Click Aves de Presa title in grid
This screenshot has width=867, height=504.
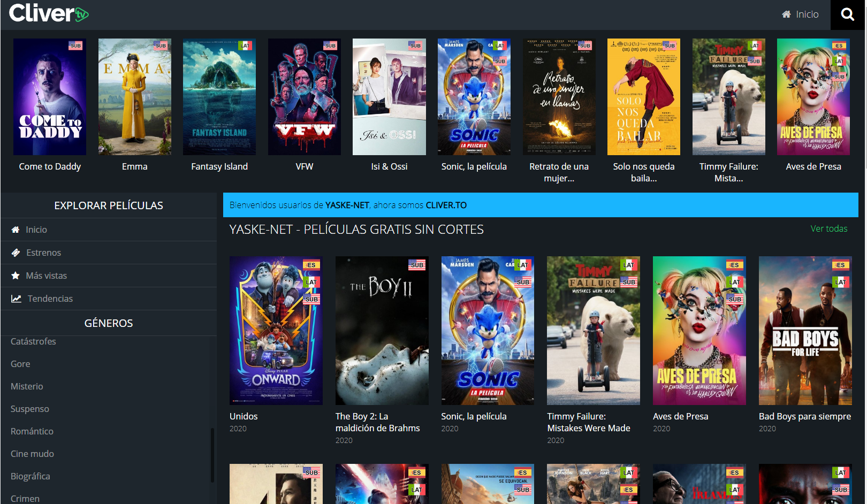[x=681, y=416]
